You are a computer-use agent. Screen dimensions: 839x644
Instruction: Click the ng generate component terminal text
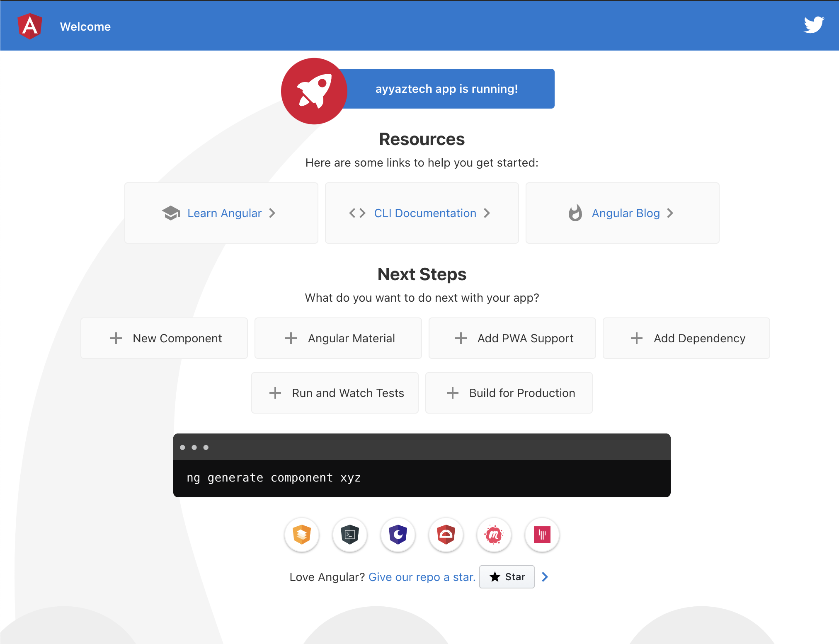(x=274, y=478)
